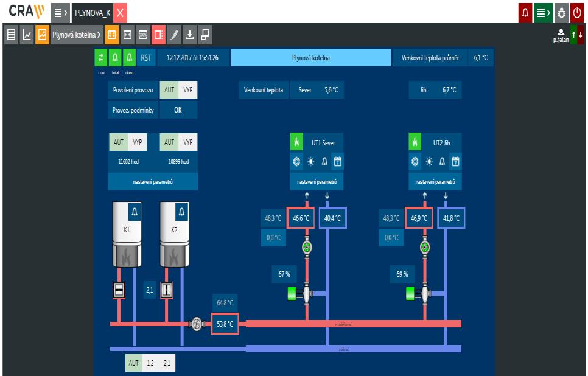Switch boiler K1 mode to VYP
588x376 pixels.
click(x=138, y=142)
